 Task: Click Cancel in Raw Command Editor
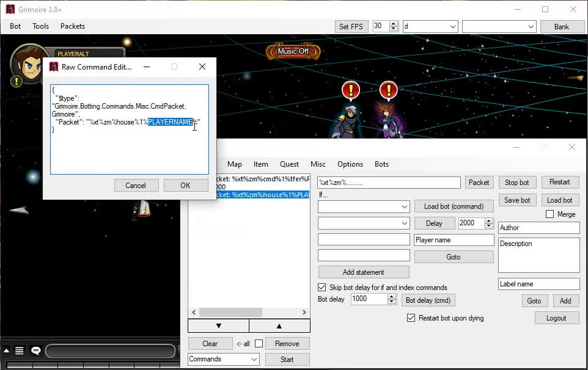pyautogui.click(x=136, y=186)
